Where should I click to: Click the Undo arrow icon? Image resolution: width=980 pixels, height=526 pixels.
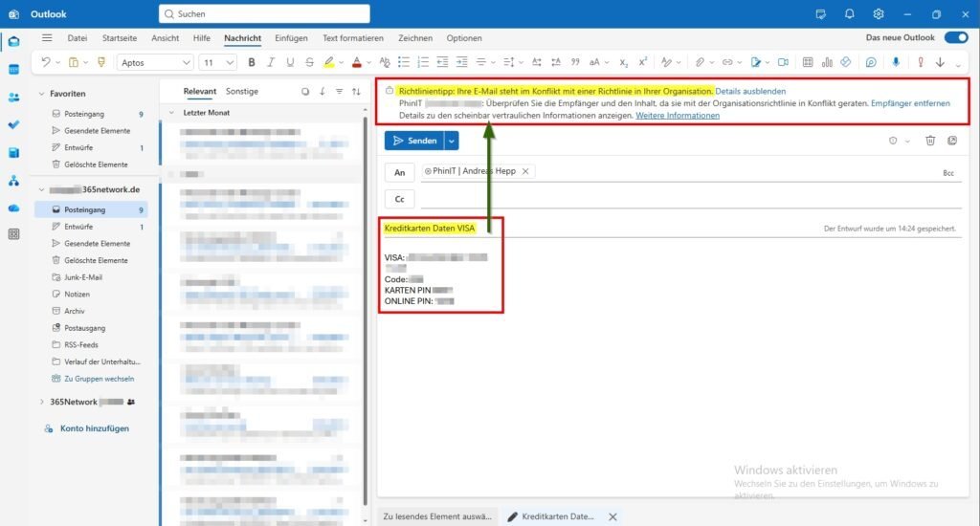click(x=45, y=62)
